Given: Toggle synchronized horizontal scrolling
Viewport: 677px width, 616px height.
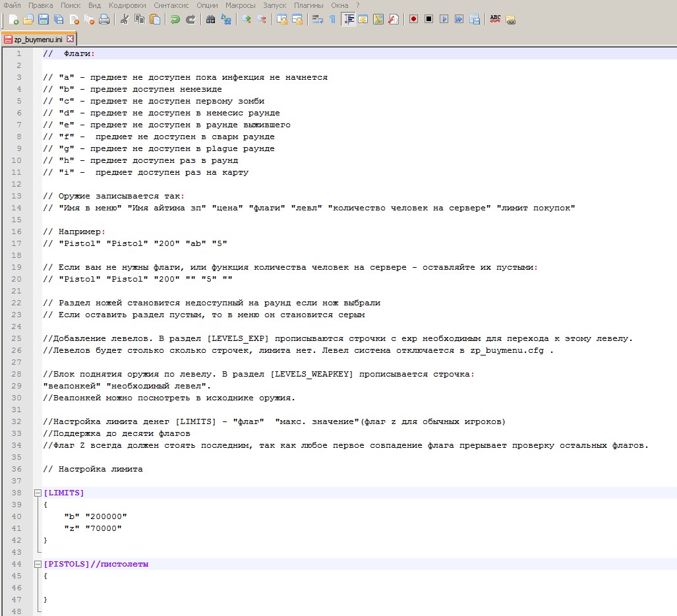Looking at the screenshot, I should pyautogui.click(x=297, y=19).
